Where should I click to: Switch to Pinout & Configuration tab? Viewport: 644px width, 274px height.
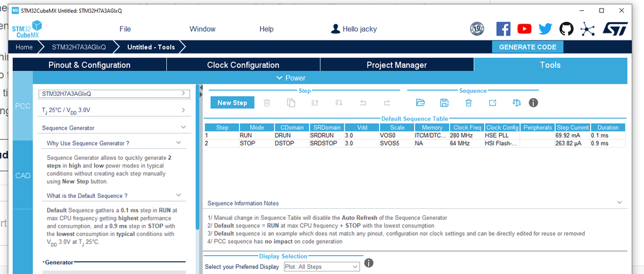coord(90,65)
